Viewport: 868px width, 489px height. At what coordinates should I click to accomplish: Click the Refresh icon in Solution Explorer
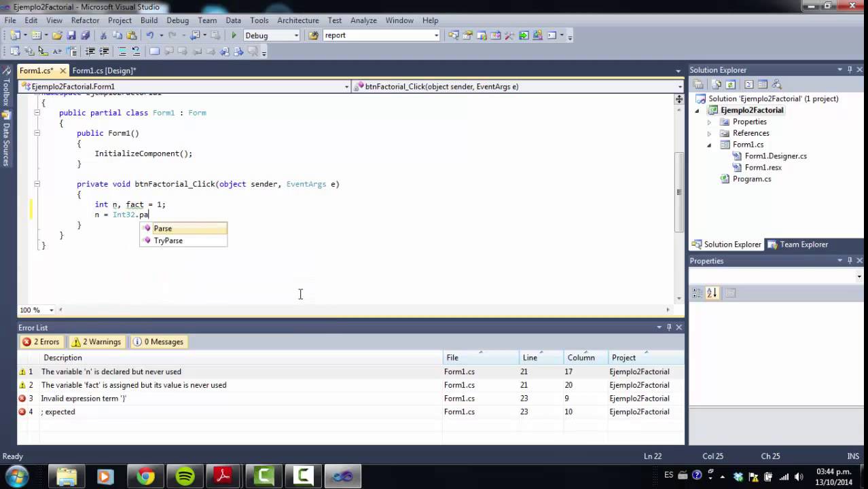pos(731,85)
